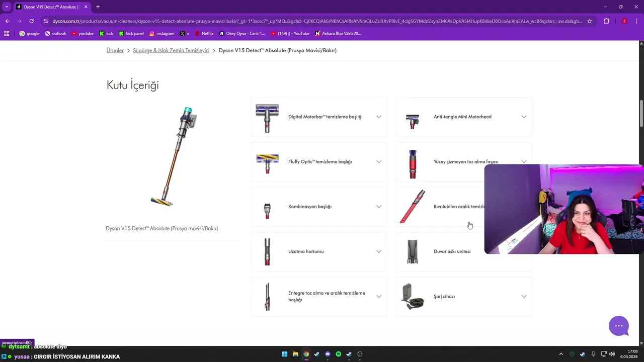Click the Kutu İçeriği heading

click(x=133, y=85)
